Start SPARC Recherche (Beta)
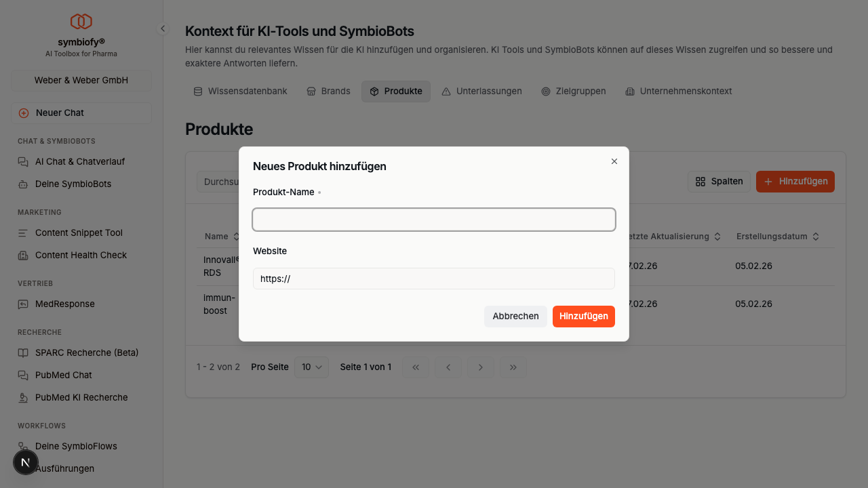 85,352
